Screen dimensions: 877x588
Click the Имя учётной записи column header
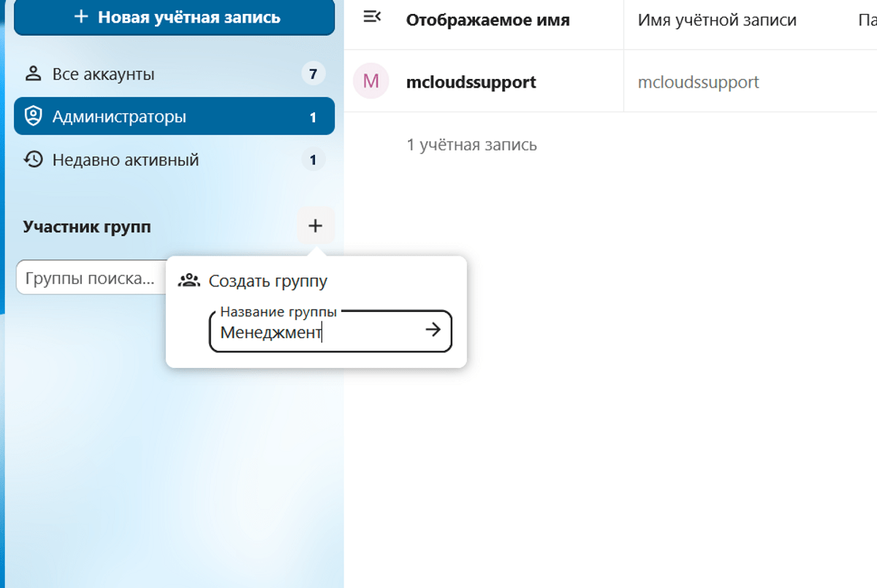click(717, 20)
